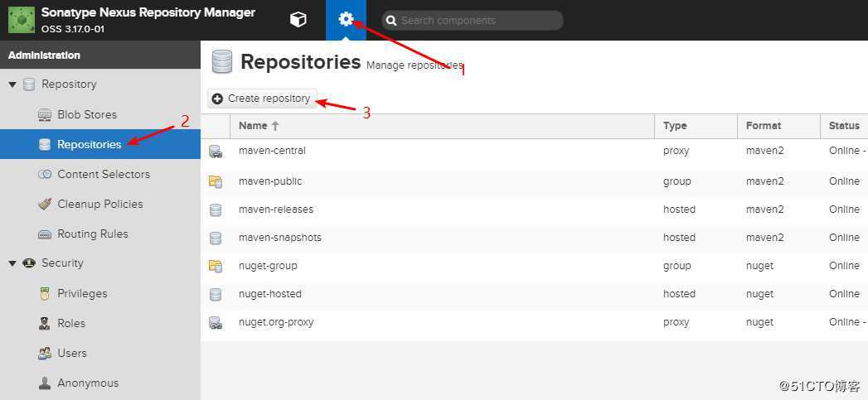Sort by the Format column header
Image resolution: width=868 pixels, height=400 pixels.
(778, 126)
